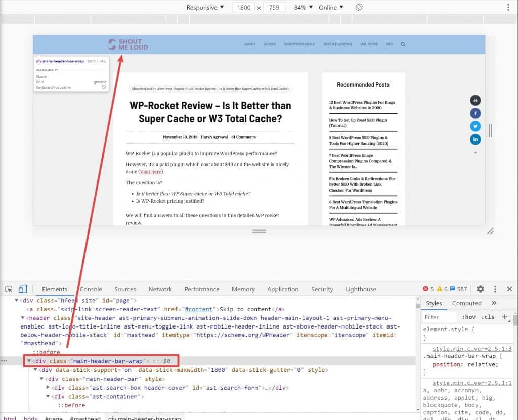518x420 pixels.
Task: Click the viewport right-edge resize handle
Action: coord(490,131)
